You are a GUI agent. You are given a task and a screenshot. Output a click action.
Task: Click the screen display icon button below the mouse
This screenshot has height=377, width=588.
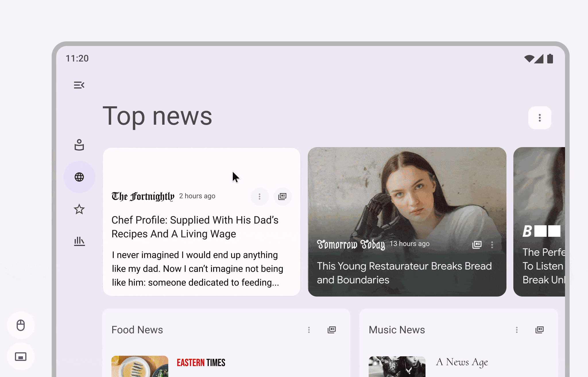point(21,357)
